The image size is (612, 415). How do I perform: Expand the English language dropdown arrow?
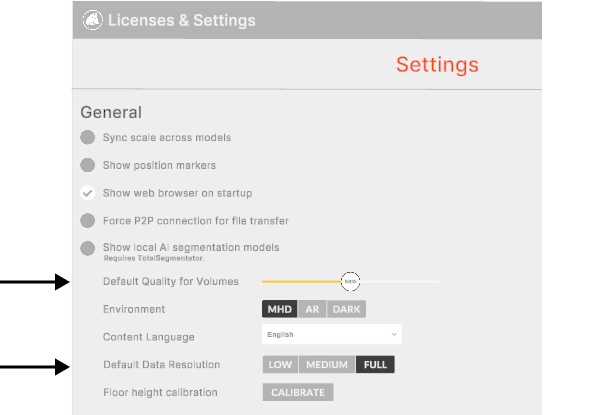[394, 335]
